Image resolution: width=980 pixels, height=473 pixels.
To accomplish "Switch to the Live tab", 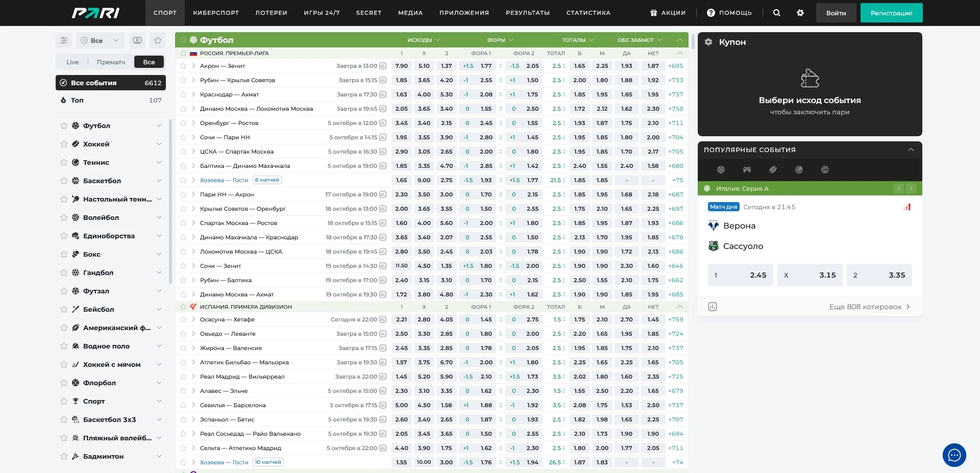I will click(x=72, y=62).
